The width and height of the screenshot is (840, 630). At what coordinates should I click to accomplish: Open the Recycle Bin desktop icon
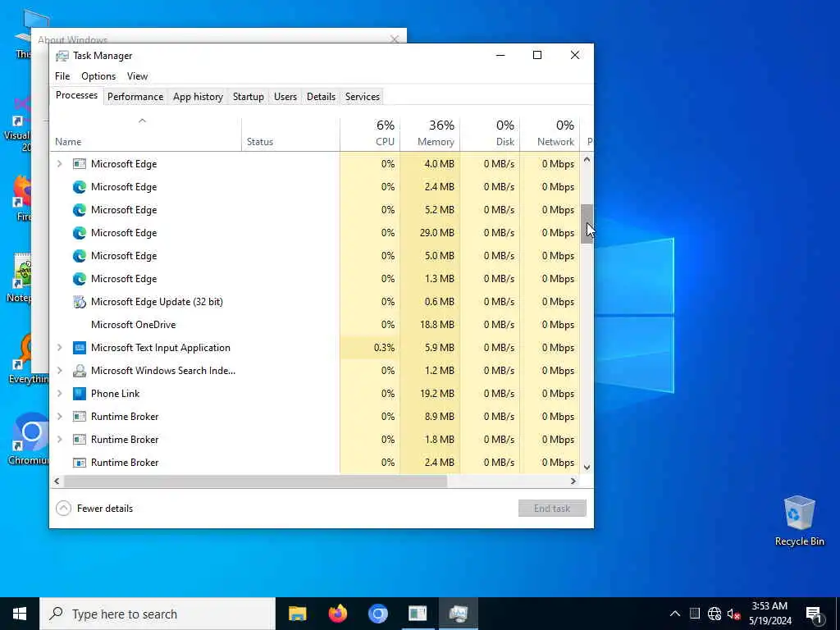[799, 519]
